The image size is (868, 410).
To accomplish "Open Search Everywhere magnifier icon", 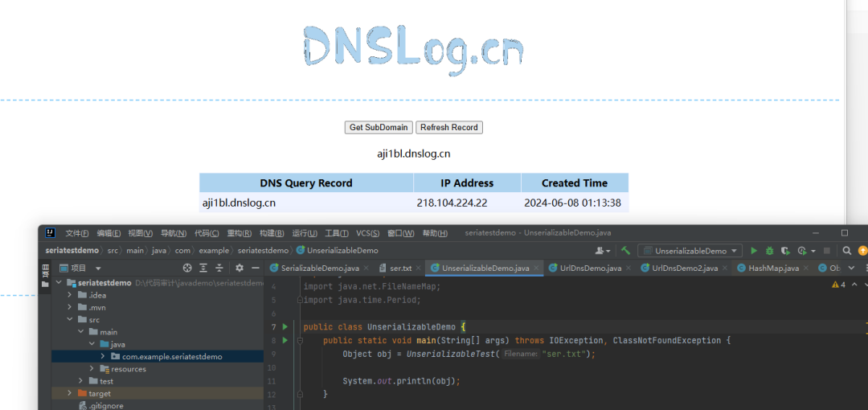I will coord(846,251).
